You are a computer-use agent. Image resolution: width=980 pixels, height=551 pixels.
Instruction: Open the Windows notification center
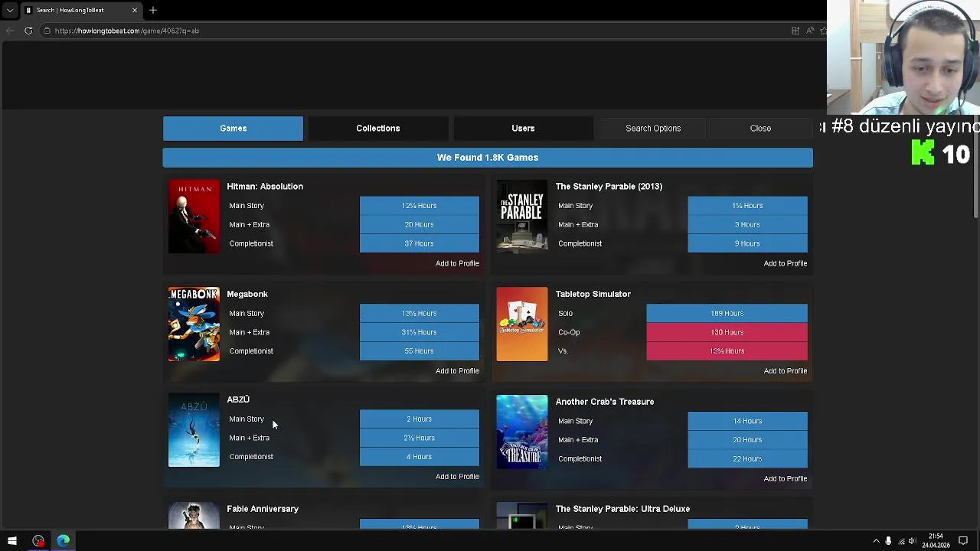tap(963, 541)
